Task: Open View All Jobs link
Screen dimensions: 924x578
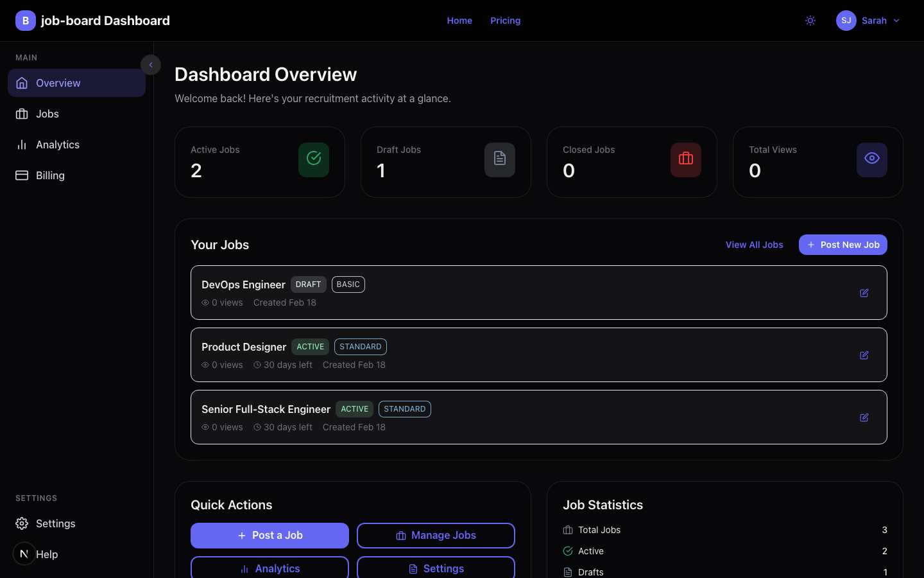Action: tap(754, 245)
